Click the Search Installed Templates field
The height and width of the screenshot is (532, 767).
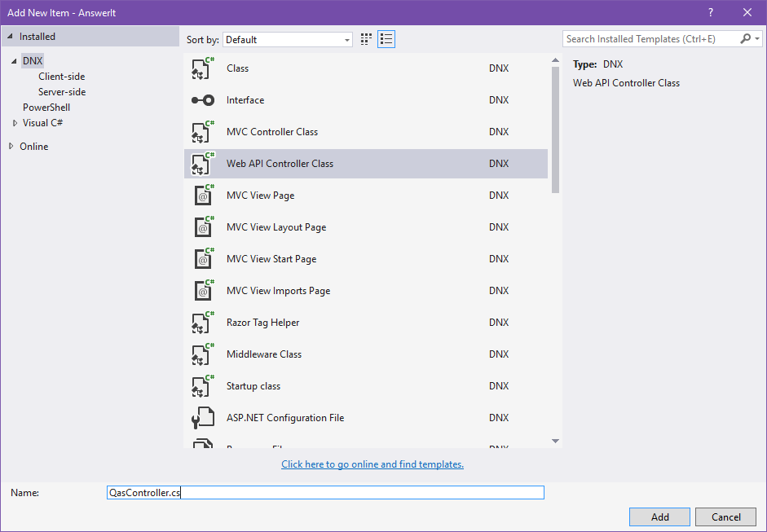(x=650, y=38)
